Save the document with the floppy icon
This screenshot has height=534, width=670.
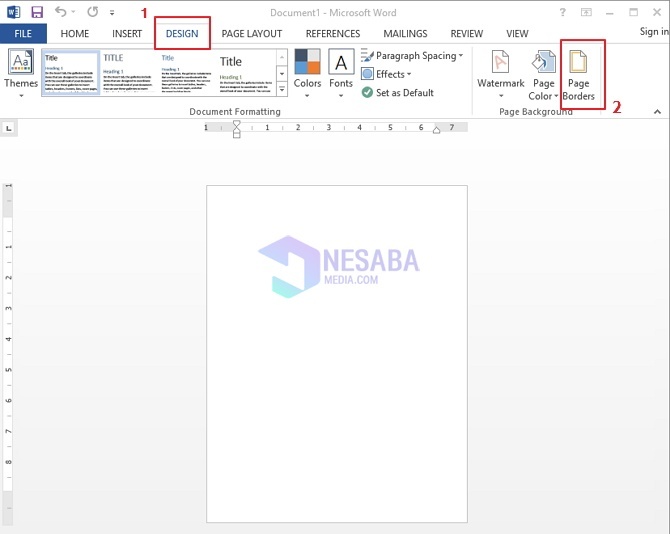tap(37, 12)
